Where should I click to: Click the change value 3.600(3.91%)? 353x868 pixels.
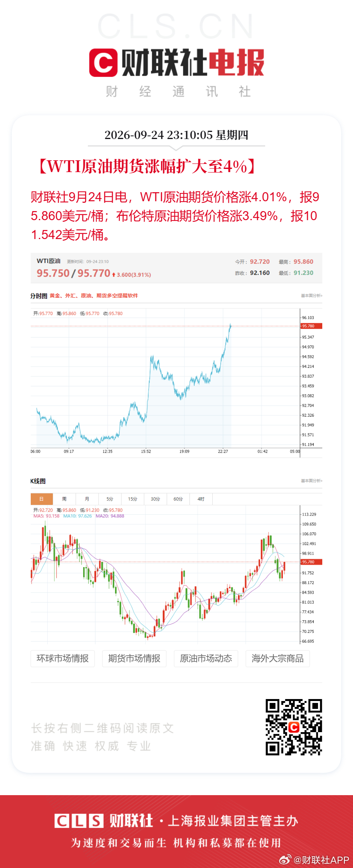(x=134, y=275)
